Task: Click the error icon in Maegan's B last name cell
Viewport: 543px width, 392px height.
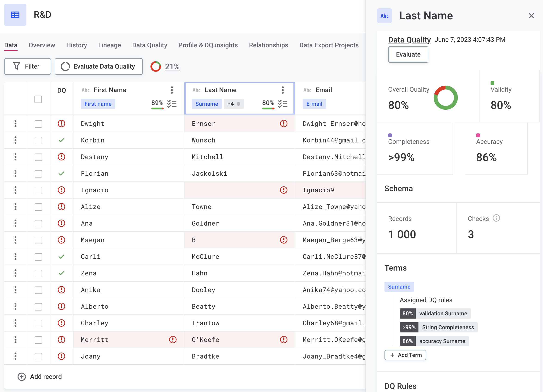Action: [x=284, y=240]
